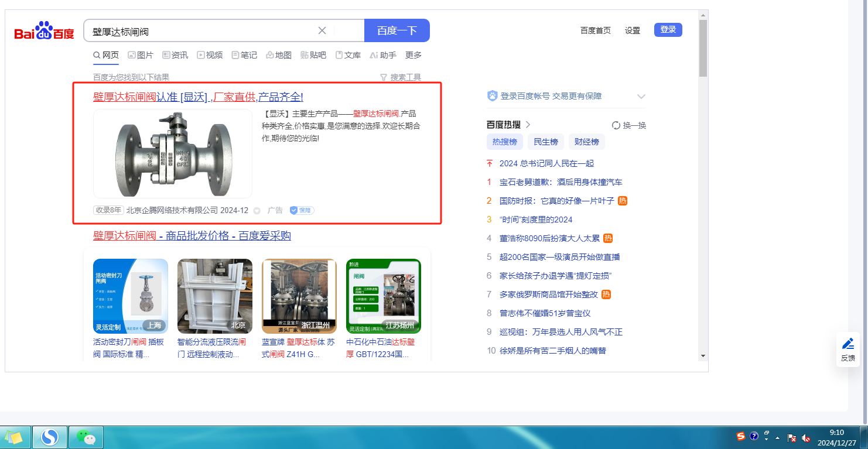Click the Sogou input method tray icon

[741, 437]
